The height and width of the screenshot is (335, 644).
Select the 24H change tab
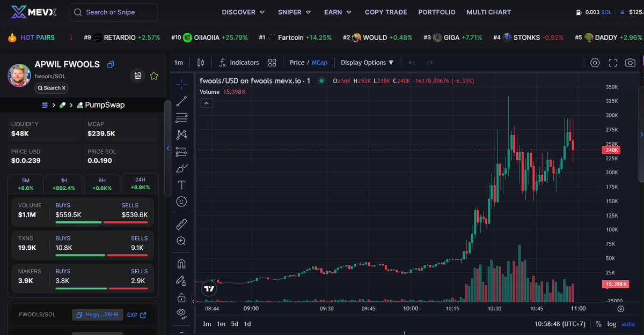[140, 183]
